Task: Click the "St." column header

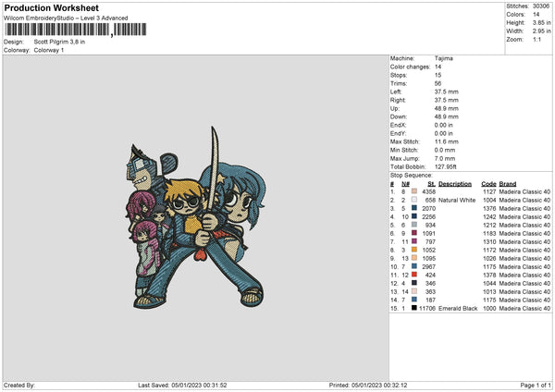Action: [x=431, y=184]
